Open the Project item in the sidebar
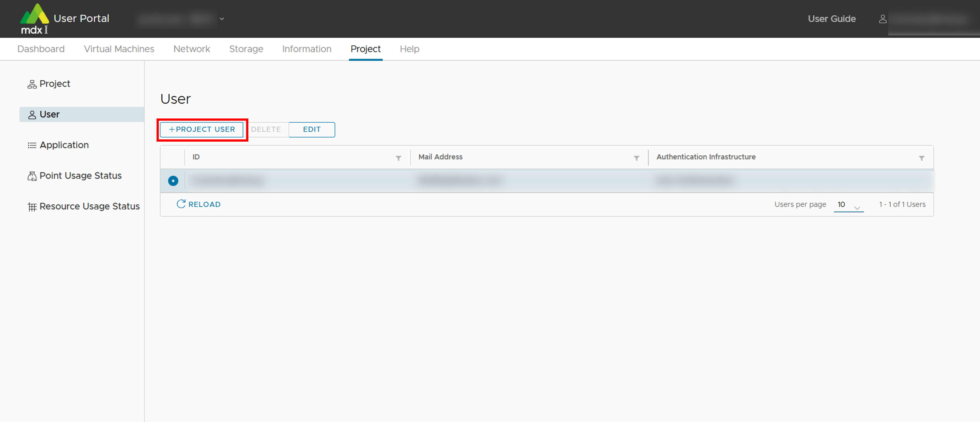Image resolution: width=980 pixels, height=422 pixels. [x=54, y=84]
